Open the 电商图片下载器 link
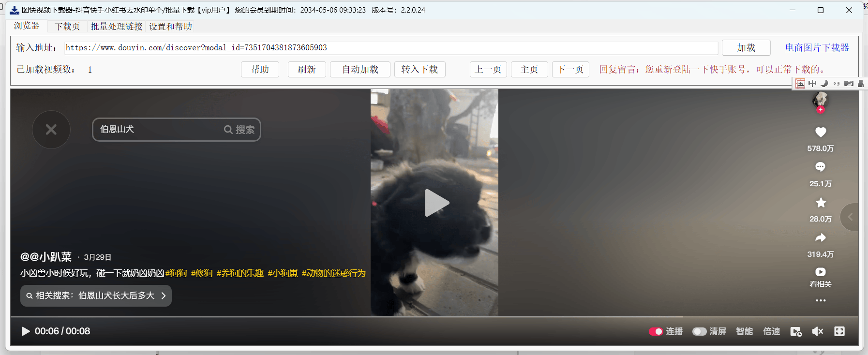The width and height of the screenshot is (868, 355). pos(817,47)
